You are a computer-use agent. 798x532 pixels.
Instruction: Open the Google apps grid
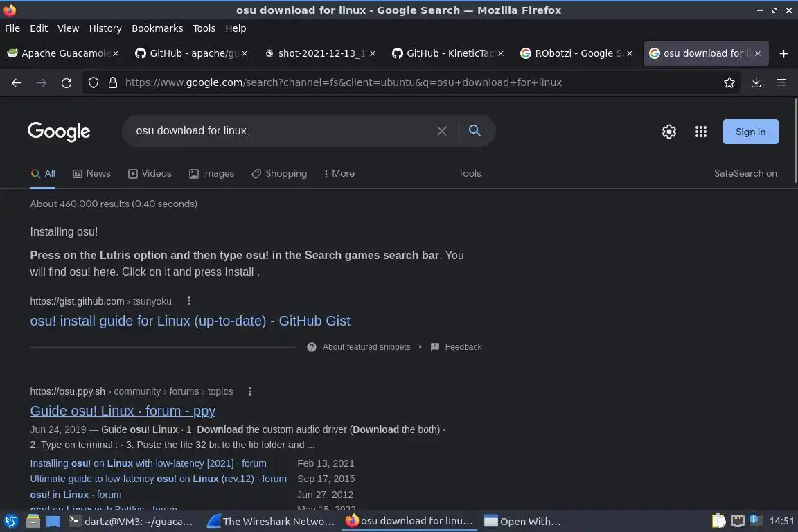[x=701, y=132]
